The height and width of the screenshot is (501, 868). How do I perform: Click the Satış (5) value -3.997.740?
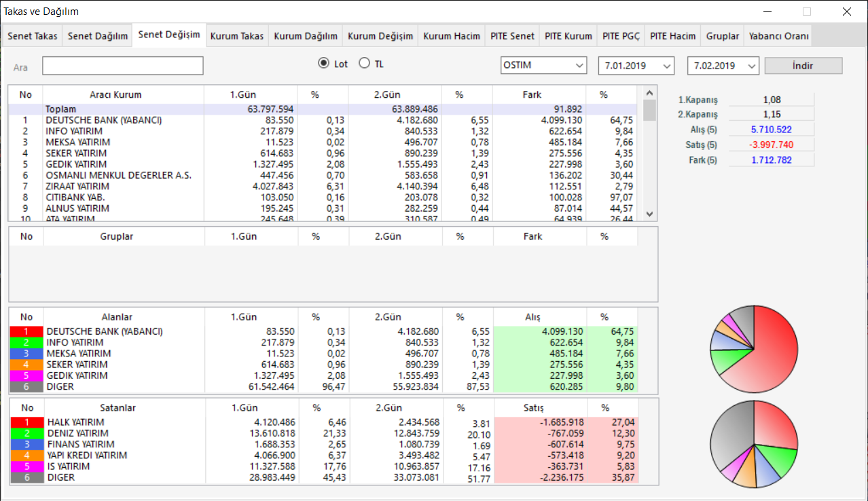[x=770, y=145]
